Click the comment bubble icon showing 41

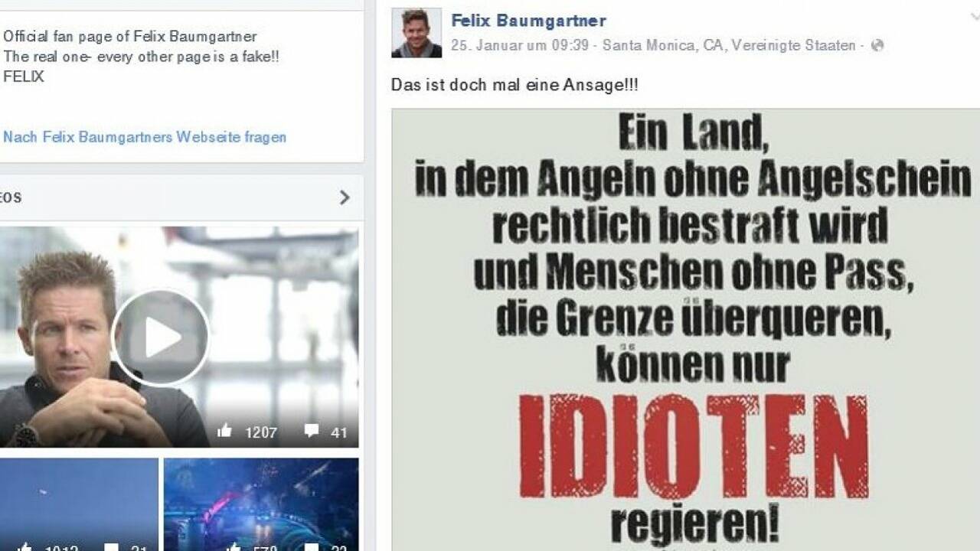pyautogui.click(x=311, y=431)
